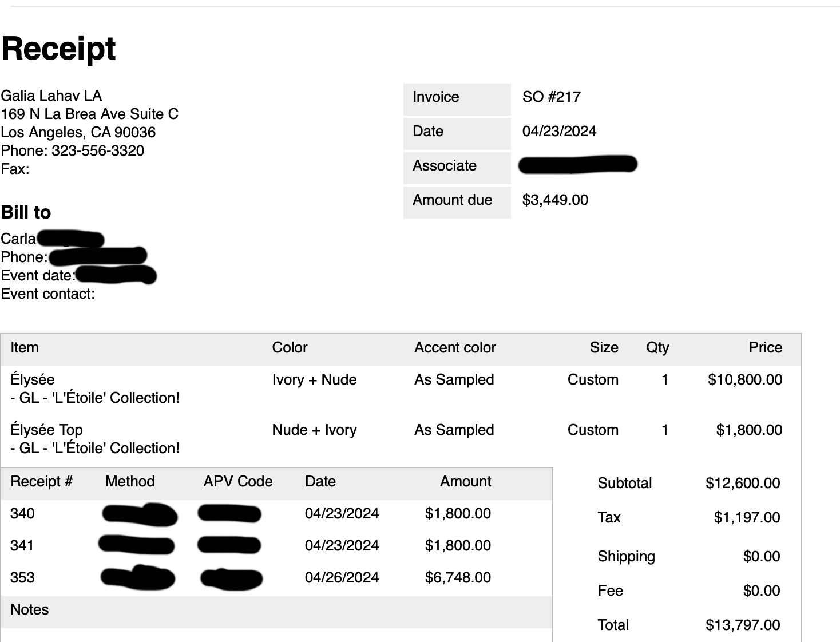Select the Élysée Top item row
840x642 pixels.
(401, 439)
